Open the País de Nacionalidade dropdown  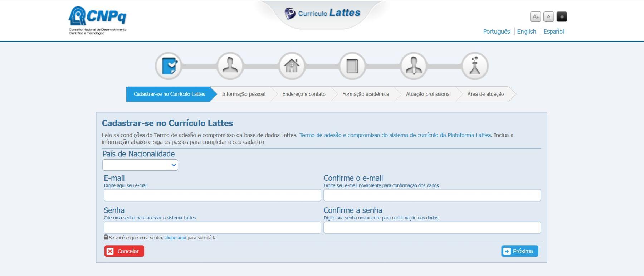(x=140, y=165)
